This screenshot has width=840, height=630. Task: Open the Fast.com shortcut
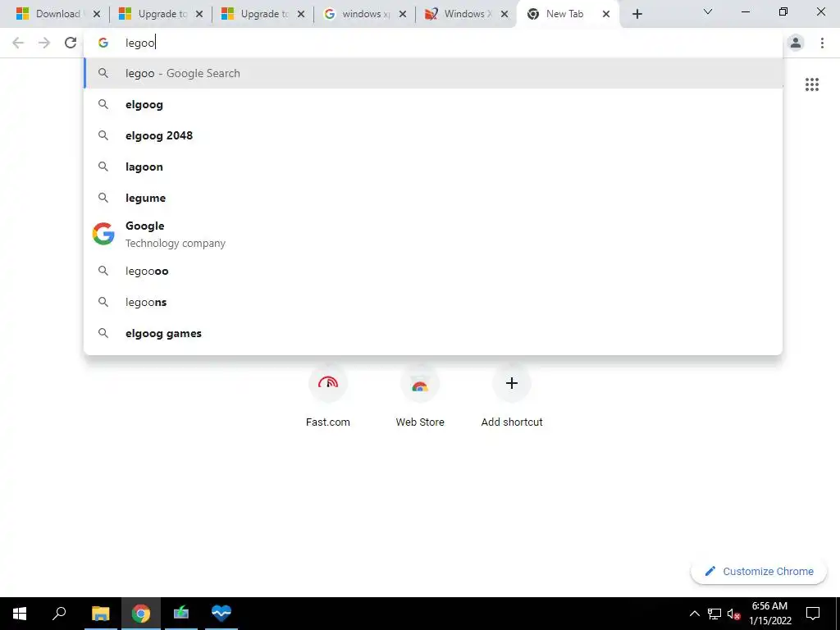pyautogui.click(x=328, y=396)
